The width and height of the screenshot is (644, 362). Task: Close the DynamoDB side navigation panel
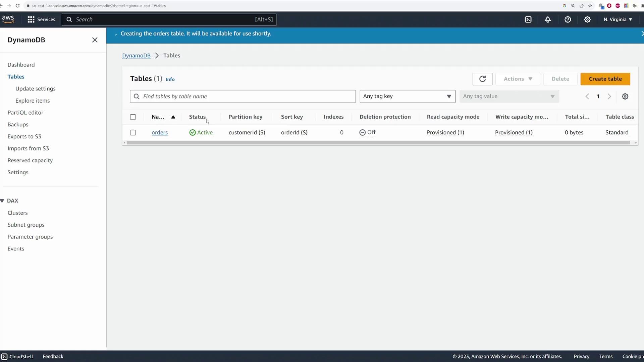95,40
